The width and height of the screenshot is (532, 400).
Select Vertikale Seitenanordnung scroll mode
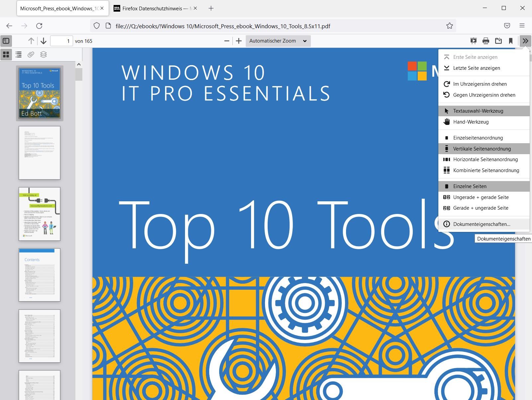[x=484, y=149]
